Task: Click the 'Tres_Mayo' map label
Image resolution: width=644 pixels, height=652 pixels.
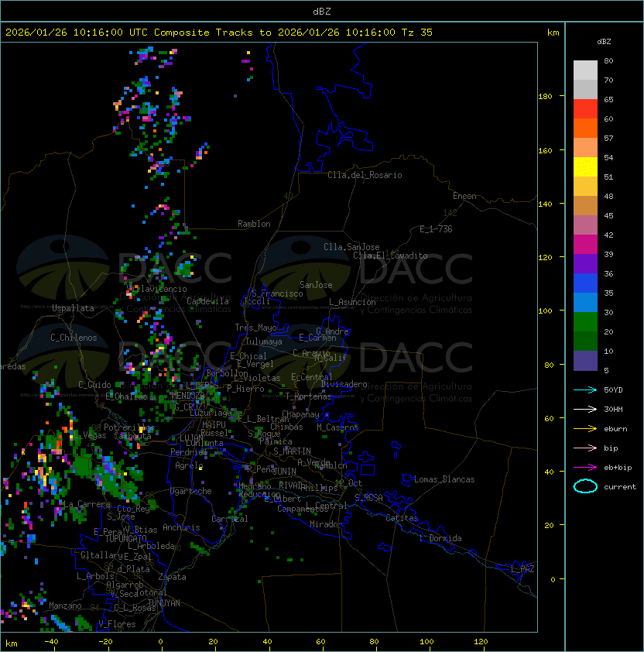Action: click(255, 328)
